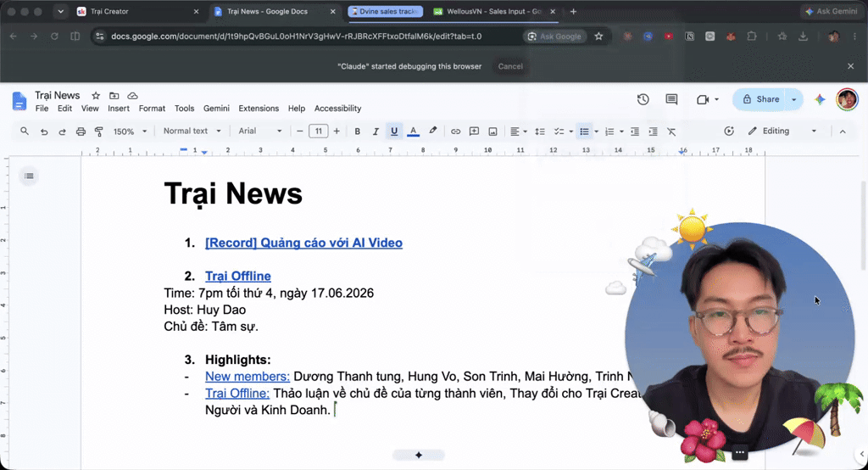Bookmark this page with the star
The width and height of the screenshot is (868, 470).
(598, 36)
